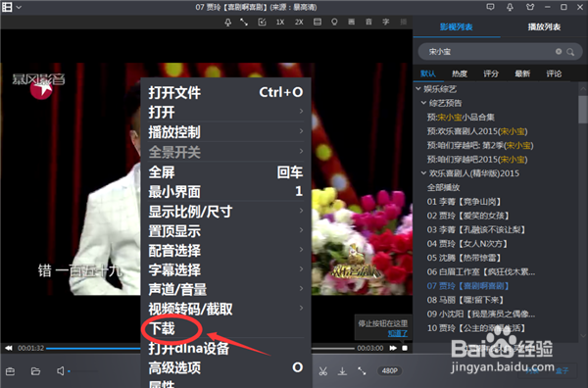Open the subtitle (字) settings icon
This screenshot has width=588, height=388.
386,23
